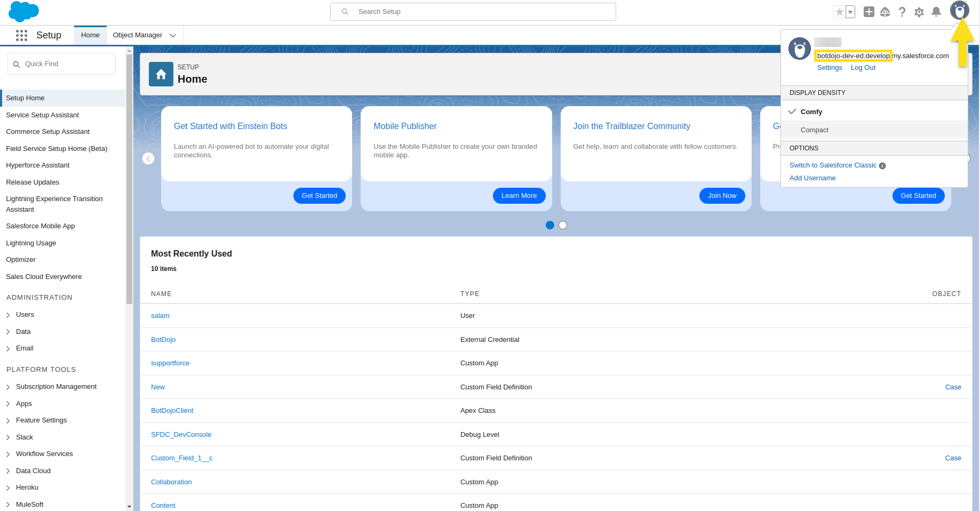The image size is (980, 511).
Task: Open the BotDojo external credential
Action: (x=163, y=340)
